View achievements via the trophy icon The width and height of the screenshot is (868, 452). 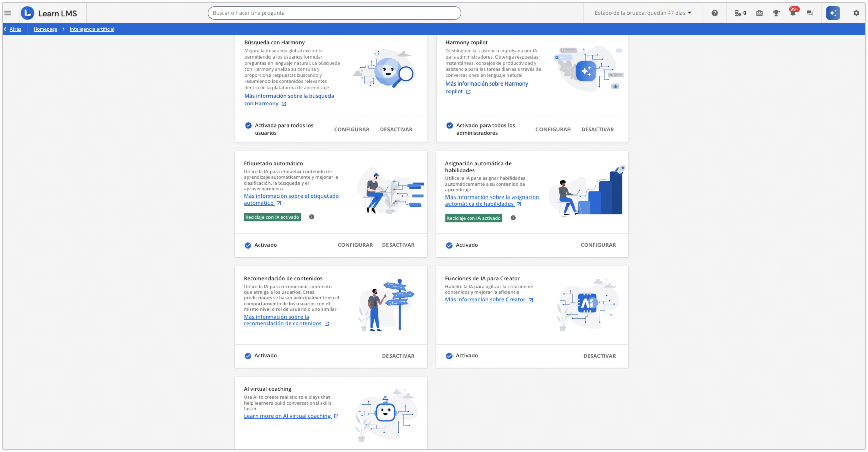click(x=776, y=13)
